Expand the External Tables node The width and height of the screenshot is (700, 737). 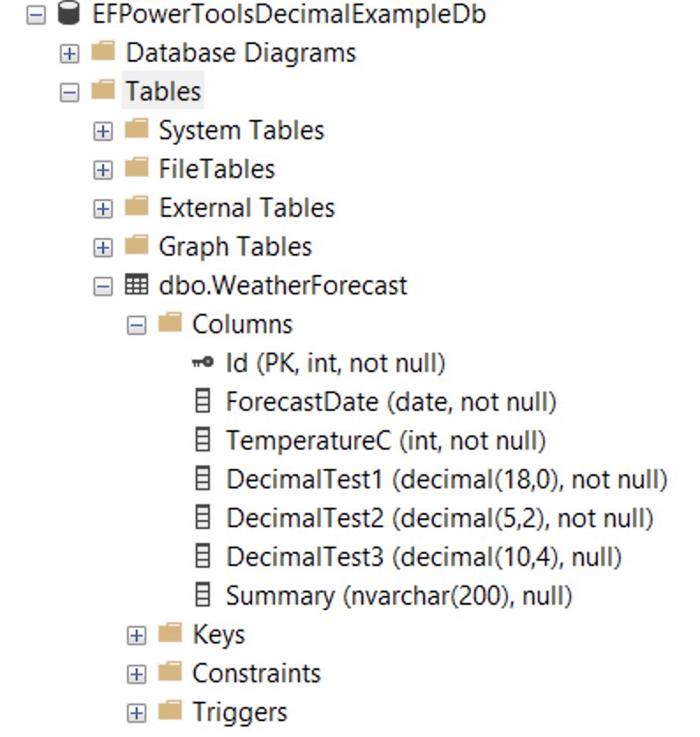coord(102,207)
